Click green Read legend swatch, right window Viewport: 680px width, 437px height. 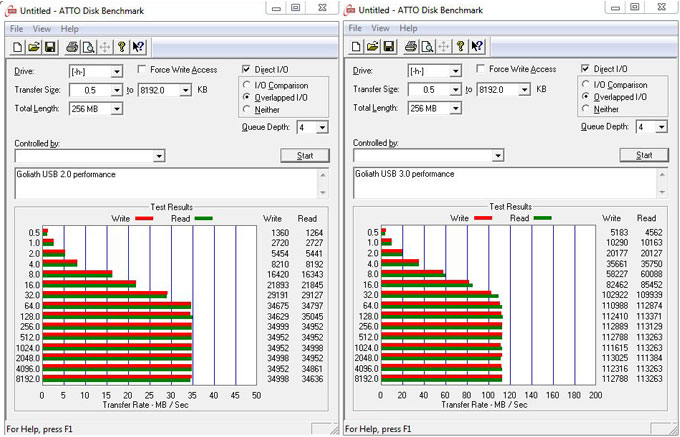[542, 218]
